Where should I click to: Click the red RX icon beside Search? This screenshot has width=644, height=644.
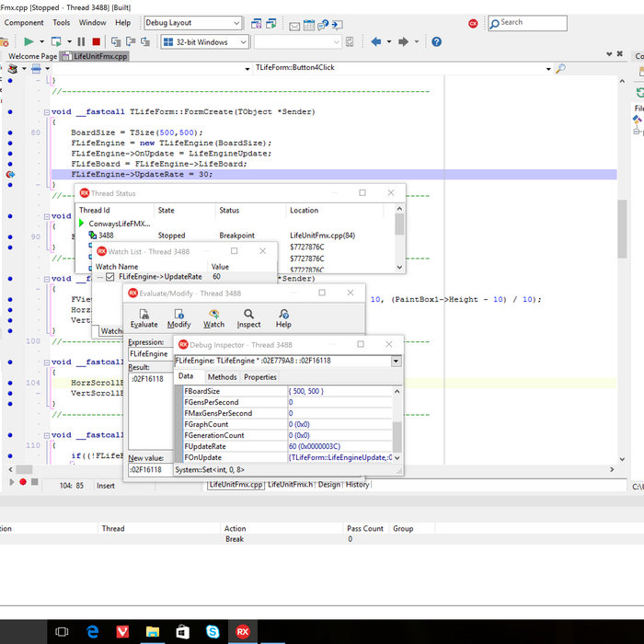[x=473, y=23]
